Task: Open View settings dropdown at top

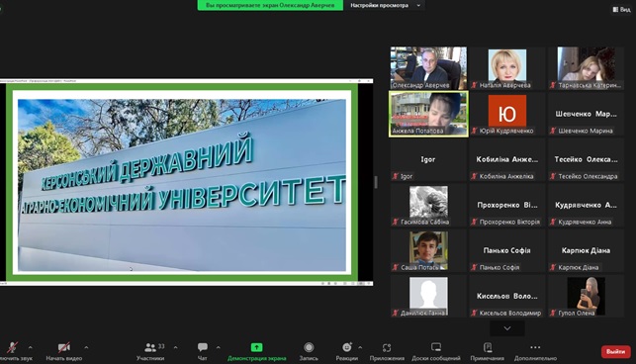Action: pyautogui.click(x=385, y=5)
